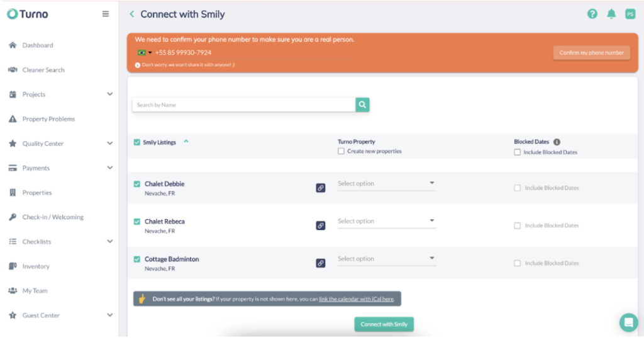Image resolution: width=644 pixels, height=340 pixels.
Task: Click the hamburger menu icon beside Turno
Action: click(x=106, y=14)
